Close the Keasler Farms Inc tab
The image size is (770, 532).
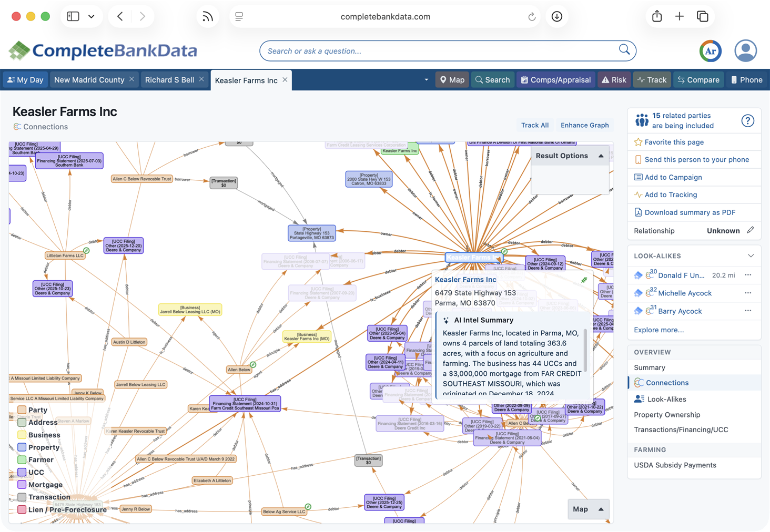(285, 80)
